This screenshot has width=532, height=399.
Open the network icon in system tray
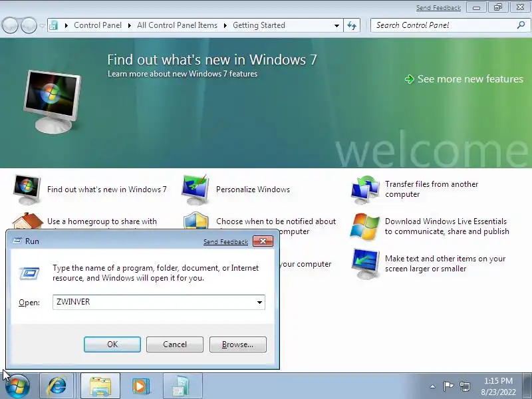coord(465,386)
